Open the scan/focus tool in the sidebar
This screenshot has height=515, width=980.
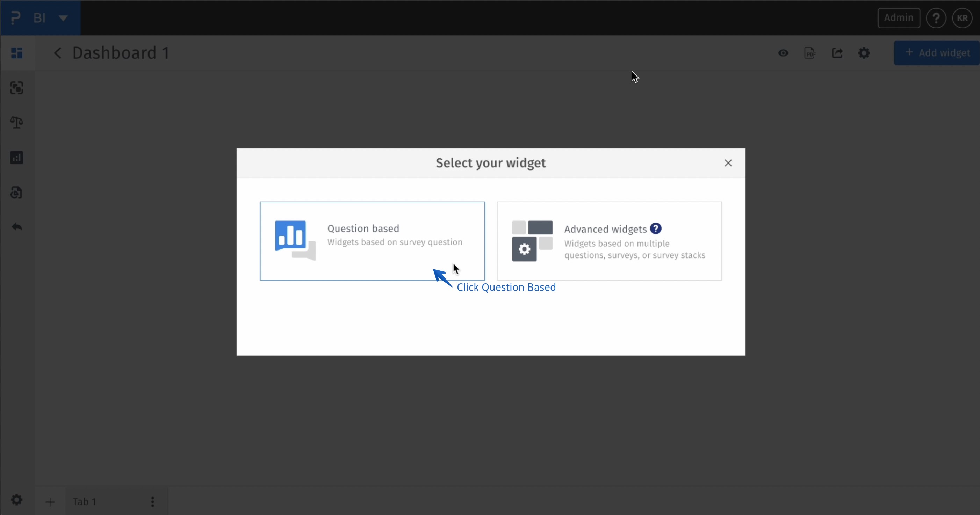(17, 88)
